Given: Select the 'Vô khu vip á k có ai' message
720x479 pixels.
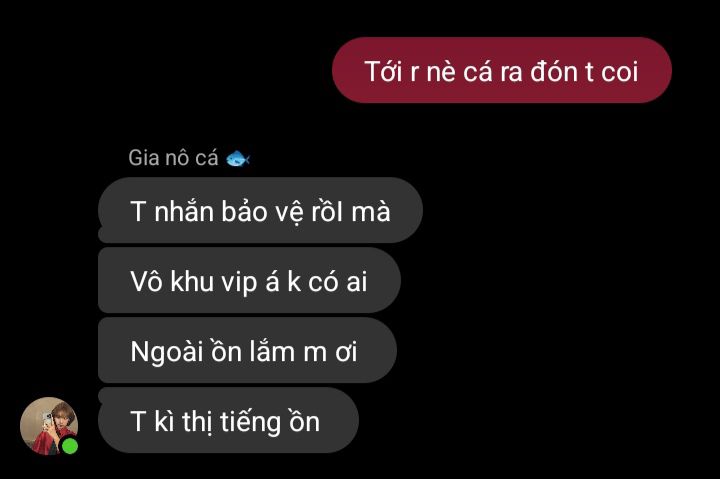Looking at the screenshot, I should pos(249,280).
